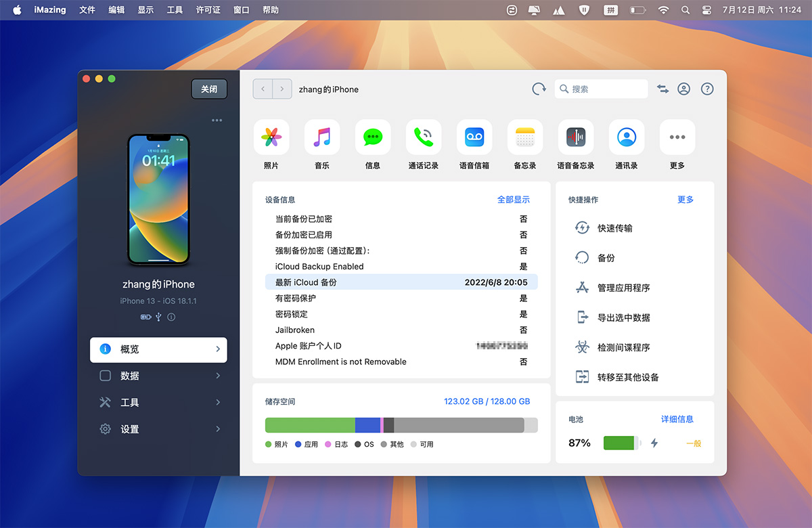Click the 123.02 GB / 128.00 GB storage link
Viewport: 812px width, 528px height.
[487, 401]
